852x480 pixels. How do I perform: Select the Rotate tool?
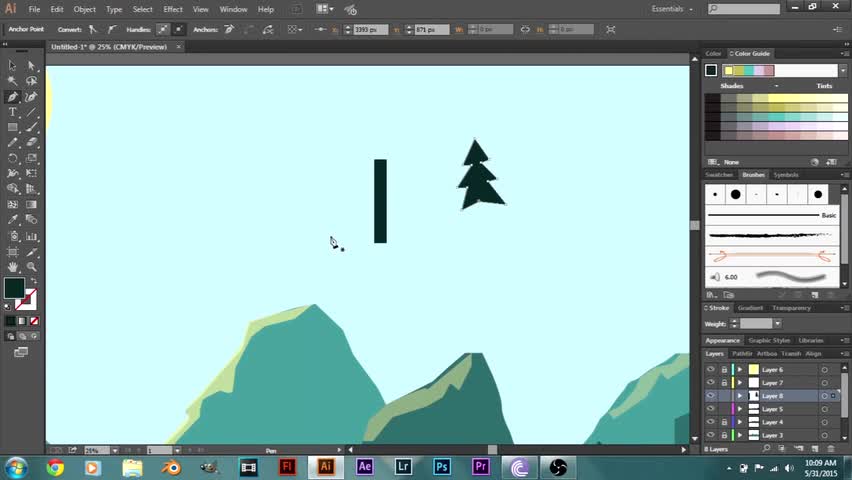tap(12, 158)
